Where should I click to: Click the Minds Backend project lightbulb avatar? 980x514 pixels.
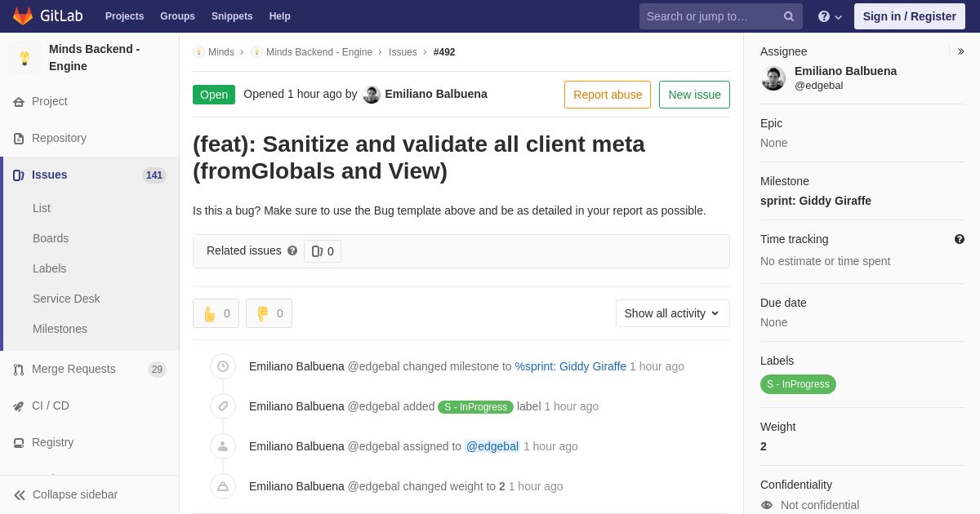pos(24,58)
